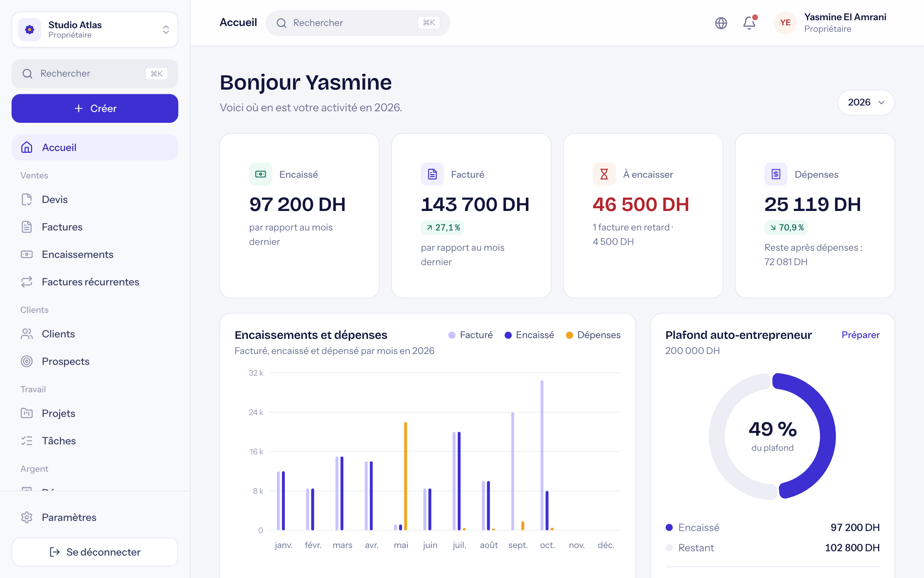Open the Clients sidebar section link
The width and height of the screenshot is (924, 578).
coord(95,334)
